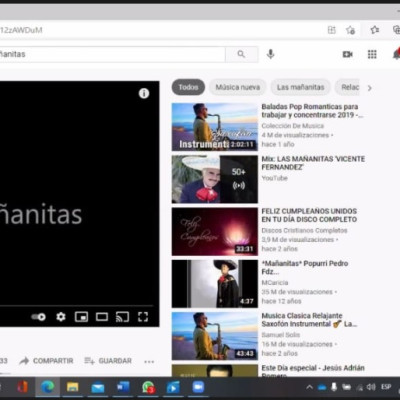Open the Edge favorites list icon

click(375, 30)
